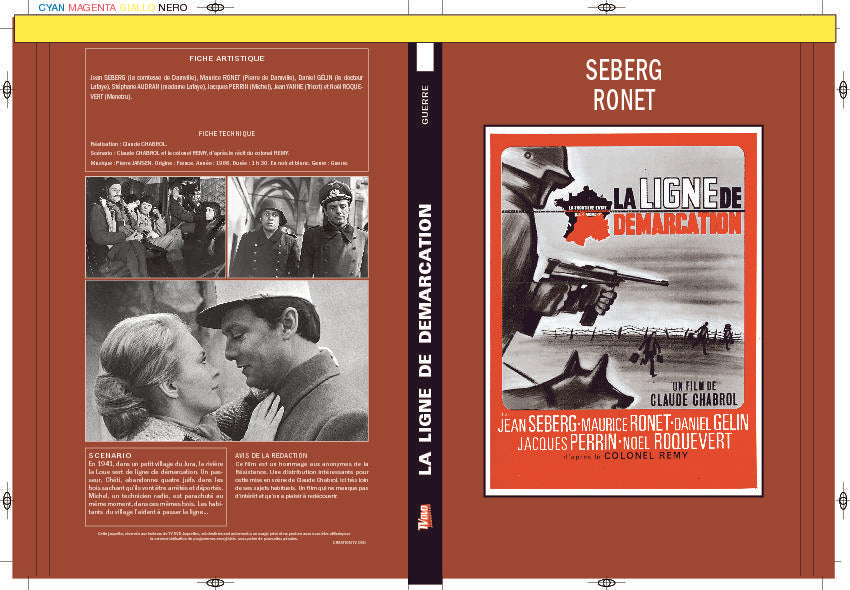Viewport: 850px width, 590px height.
Task: Select the GIALLO color label
Action: (x=137, y=8)
